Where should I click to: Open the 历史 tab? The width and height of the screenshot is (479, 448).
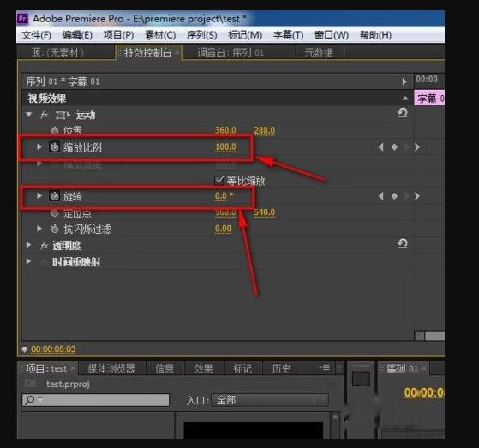pos(281,369)
